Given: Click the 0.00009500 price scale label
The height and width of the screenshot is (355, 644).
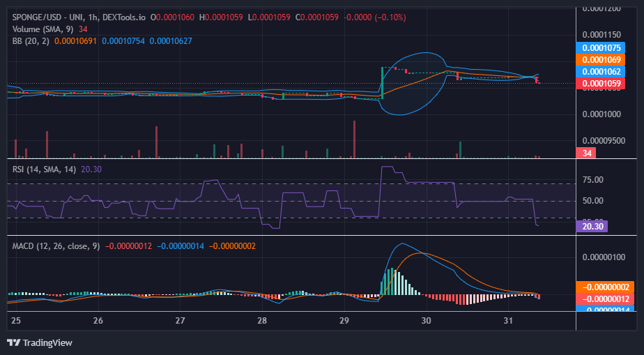Looking at the screenshot, I should 602,140.
